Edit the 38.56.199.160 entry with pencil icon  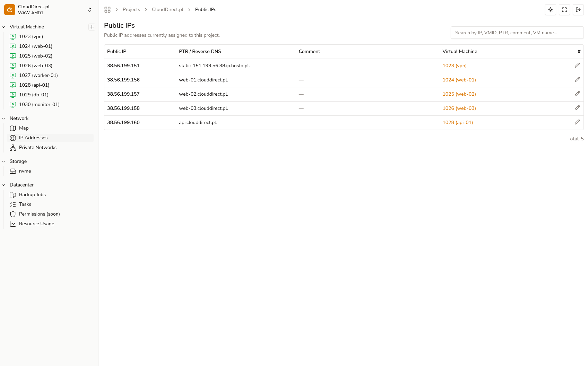point(577,122)
